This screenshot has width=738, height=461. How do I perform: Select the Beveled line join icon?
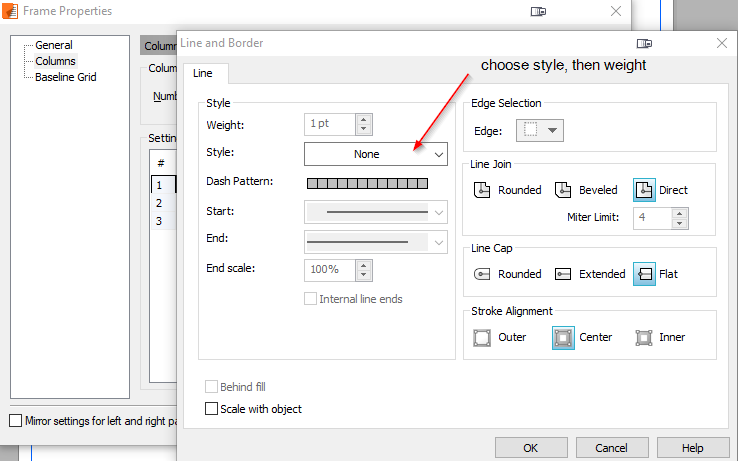coord(562,190)
